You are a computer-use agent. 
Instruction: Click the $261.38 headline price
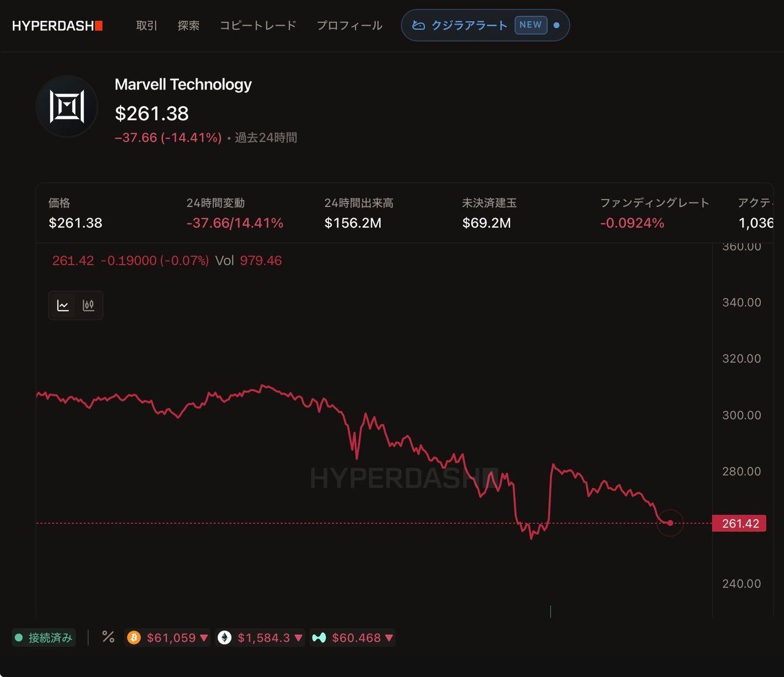click(x=152, y=113)
